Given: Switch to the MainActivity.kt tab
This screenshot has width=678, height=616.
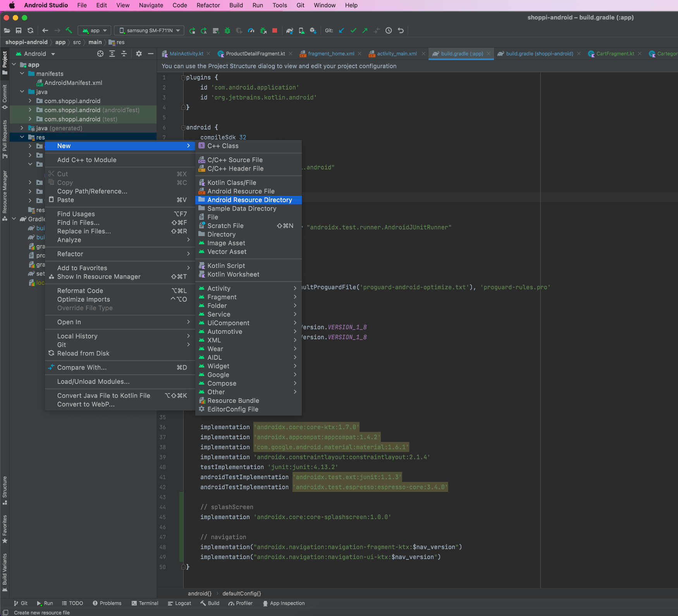Looking at the screenshot, I should (186, 54).
